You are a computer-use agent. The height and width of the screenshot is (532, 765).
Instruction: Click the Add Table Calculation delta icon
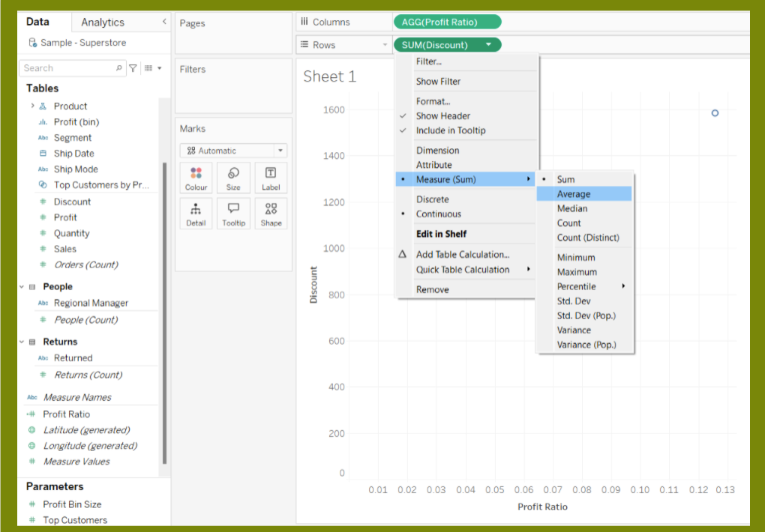(x=403, y=254)
